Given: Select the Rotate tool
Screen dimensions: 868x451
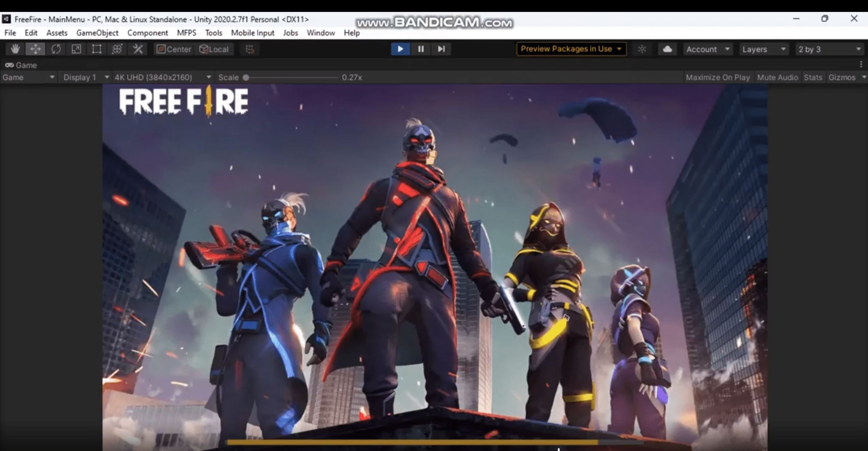Looking at the screenshot, I should (56, 49).
